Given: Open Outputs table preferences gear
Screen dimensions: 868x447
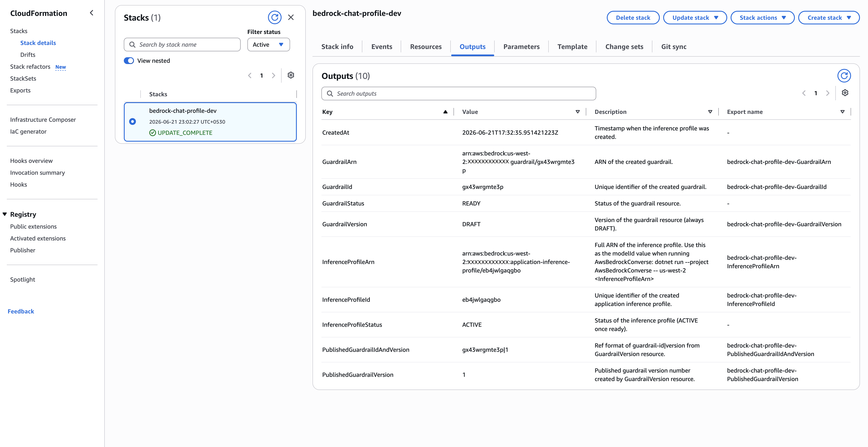Looking at the screenshot, I should pyautogui.click(x=845, y=93).
